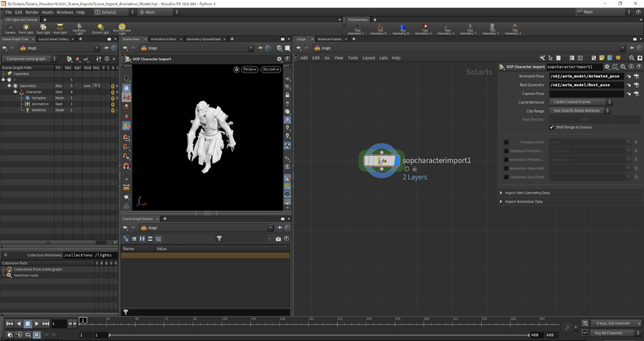Open the parameter gear settings menu

click(606, 66)
